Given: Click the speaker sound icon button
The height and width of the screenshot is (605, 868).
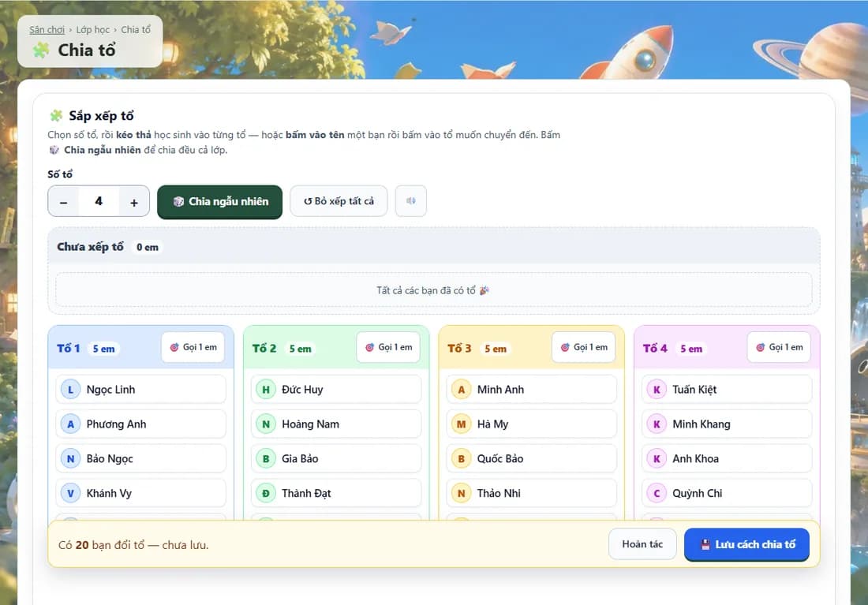Looking at the screenshot, I should (411, 201).
